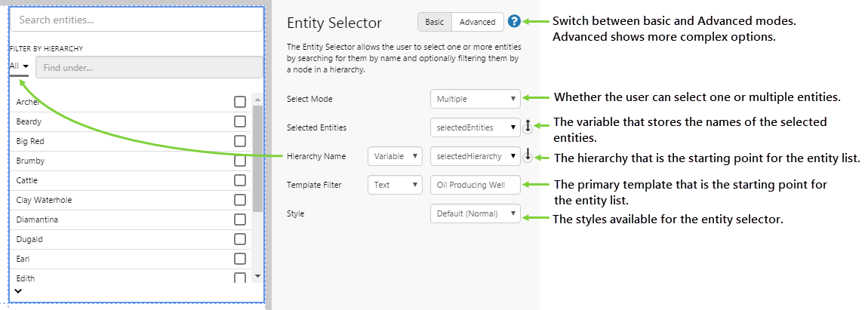The image size is (868, 310).
Task: Click the Oil Producing Well template field
Action: (476, 185)
